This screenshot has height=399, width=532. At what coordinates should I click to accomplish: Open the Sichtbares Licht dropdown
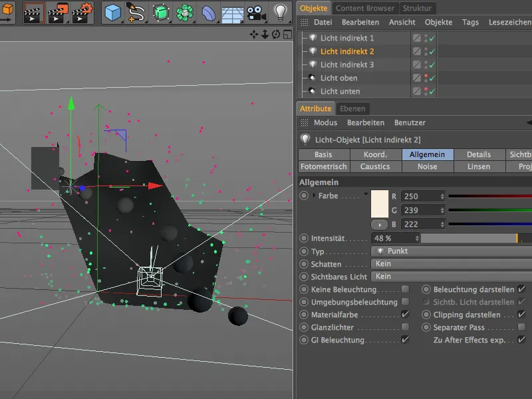tap(452, 276)
